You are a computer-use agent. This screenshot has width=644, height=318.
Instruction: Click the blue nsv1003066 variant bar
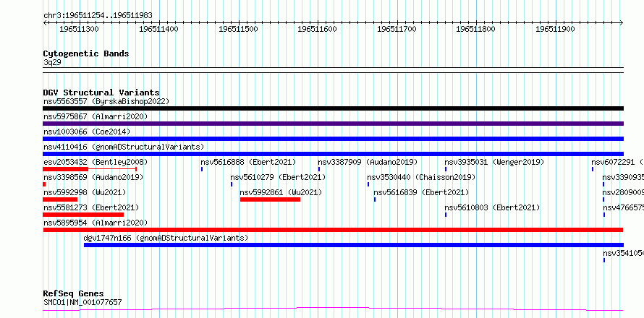click(x=333, y=139)
